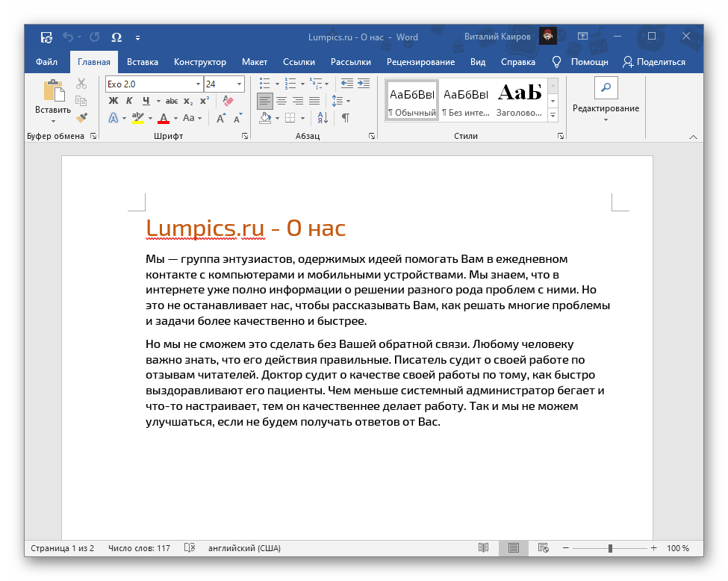Switch to the Макет tab
728x581 pixels.
(x=255, y=62)
